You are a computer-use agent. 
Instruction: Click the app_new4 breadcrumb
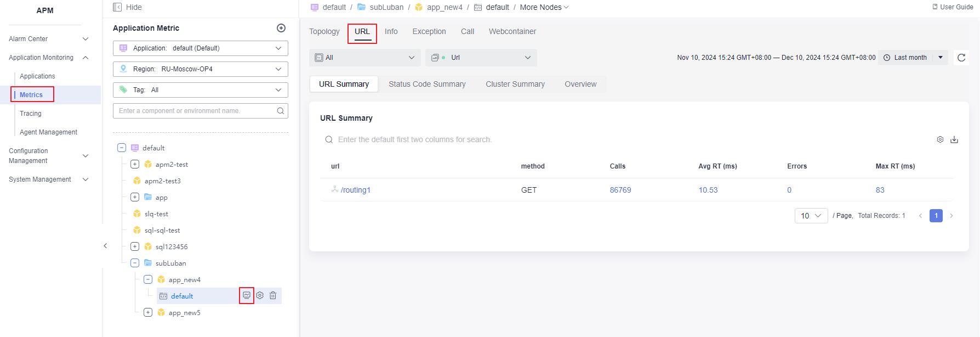[445, 7]
